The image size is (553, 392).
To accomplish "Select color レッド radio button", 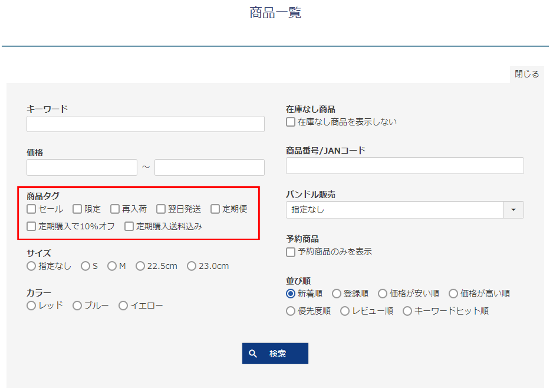I will pyautogui.click(x=31, y=306).
